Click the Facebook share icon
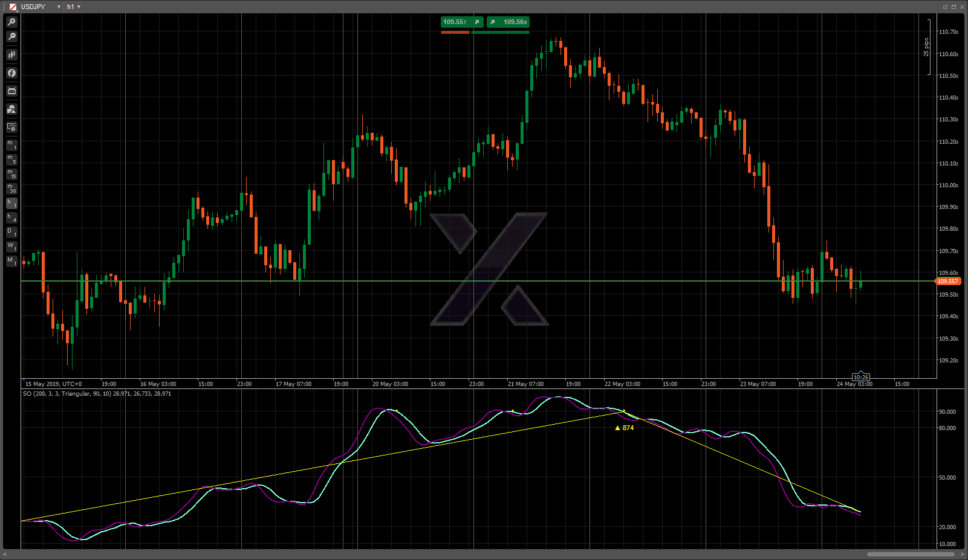Screen dimensions: 968x560 pos(11,73)
